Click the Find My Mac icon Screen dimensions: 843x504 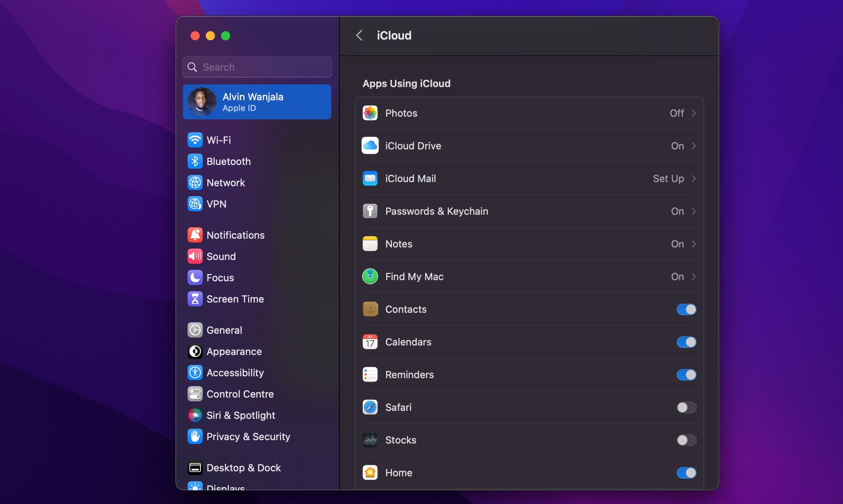(371, 276)
